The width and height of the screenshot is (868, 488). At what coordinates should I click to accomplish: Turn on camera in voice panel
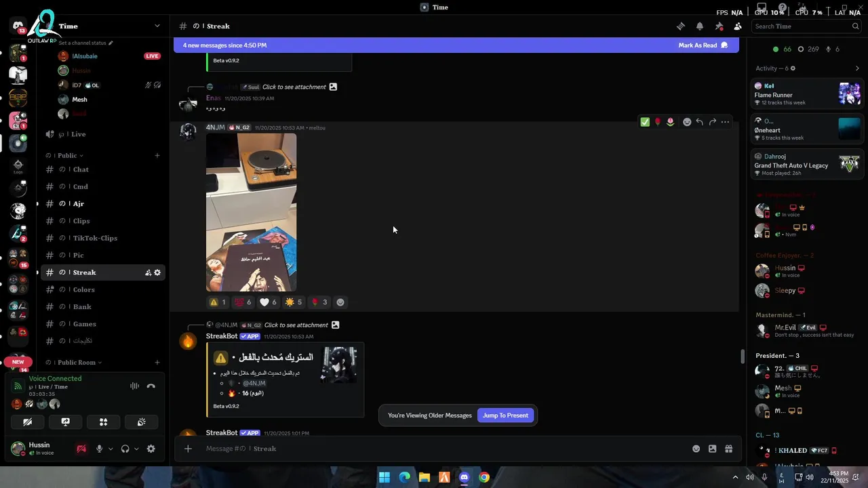click(27, 422)
